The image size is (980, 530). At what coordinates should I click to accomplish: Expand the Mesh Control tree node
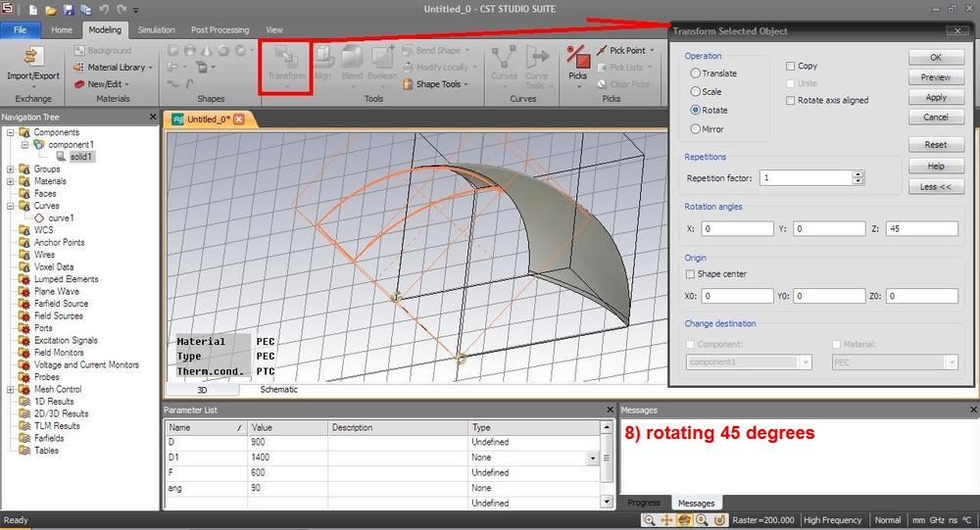10,389
